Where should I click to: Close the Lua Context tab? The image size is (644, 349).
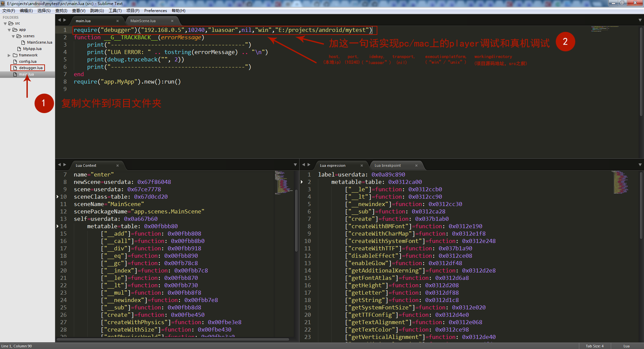117,165
